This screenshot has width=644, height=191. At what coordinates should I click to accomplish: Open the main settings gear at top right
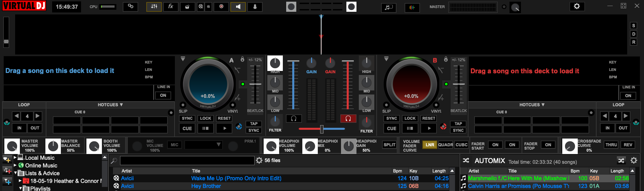pyautogui.click(x=577, y=6)
